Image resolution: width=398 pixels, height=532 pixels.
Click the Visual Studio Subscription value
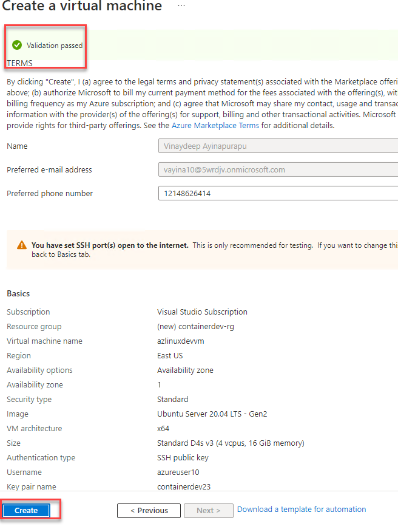coord(202,312)
